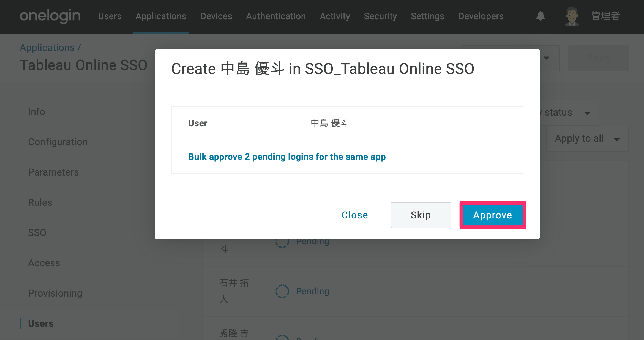The height and width of the screenshot is (340, 644).
Task: Open the Developers menu
Action: tap(481, 16)
